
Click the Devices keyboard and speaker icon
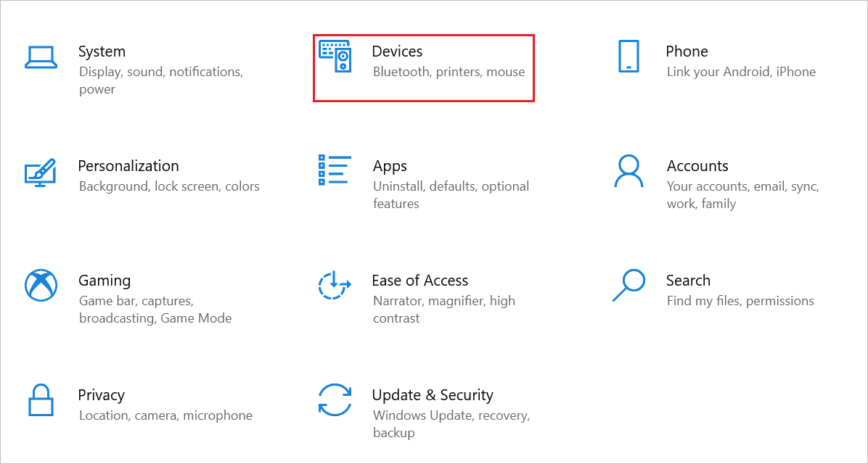(335, 57)
